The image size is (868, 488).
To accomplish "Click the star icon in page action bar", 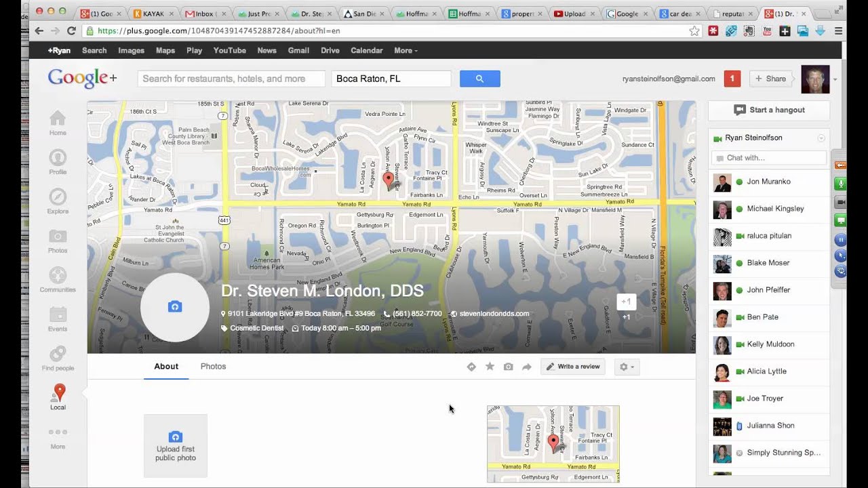I will 490,367.
